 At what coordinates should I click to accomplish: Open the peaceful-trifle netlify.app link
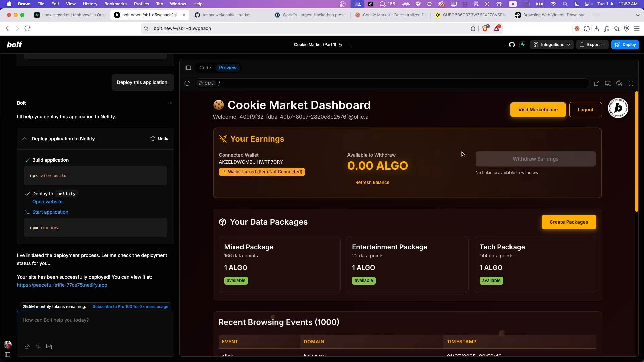pyautogui.click(x=62, y=285)
